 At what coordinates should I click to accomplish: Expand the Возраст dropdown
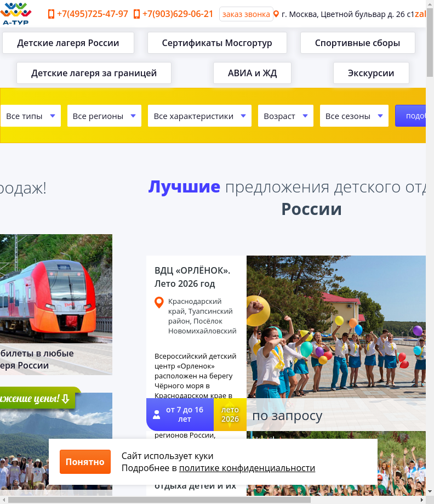(x=285, y=116)
